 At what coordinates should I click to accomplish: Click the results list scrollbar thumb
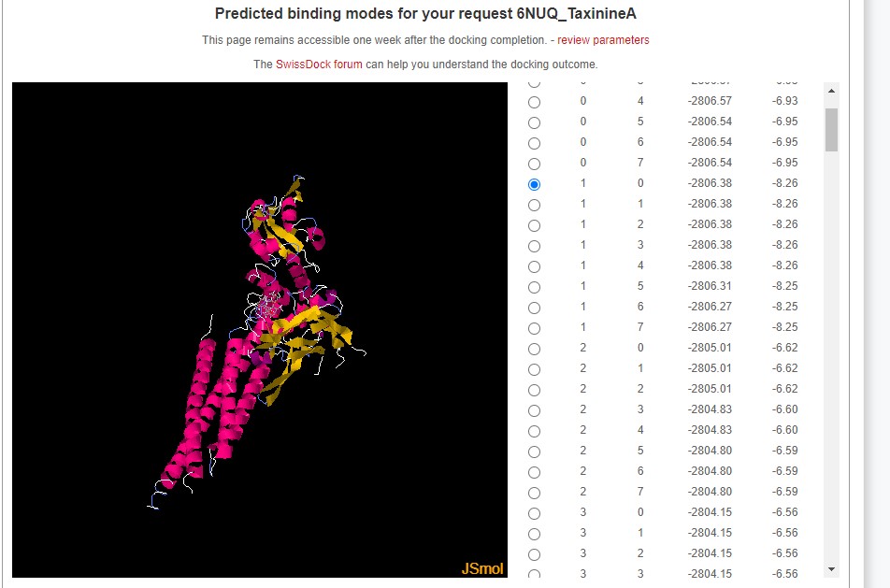(x=831, y=129)
